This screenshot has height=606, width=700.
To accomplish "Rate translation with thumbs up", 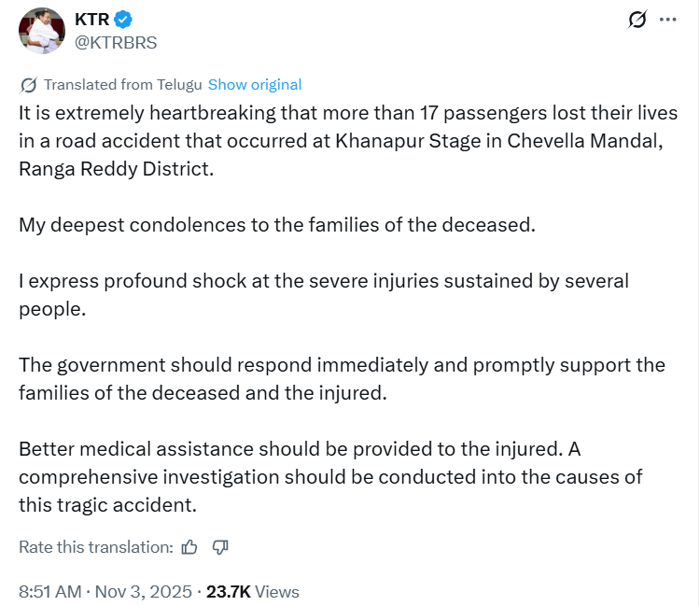I will 189,547.
